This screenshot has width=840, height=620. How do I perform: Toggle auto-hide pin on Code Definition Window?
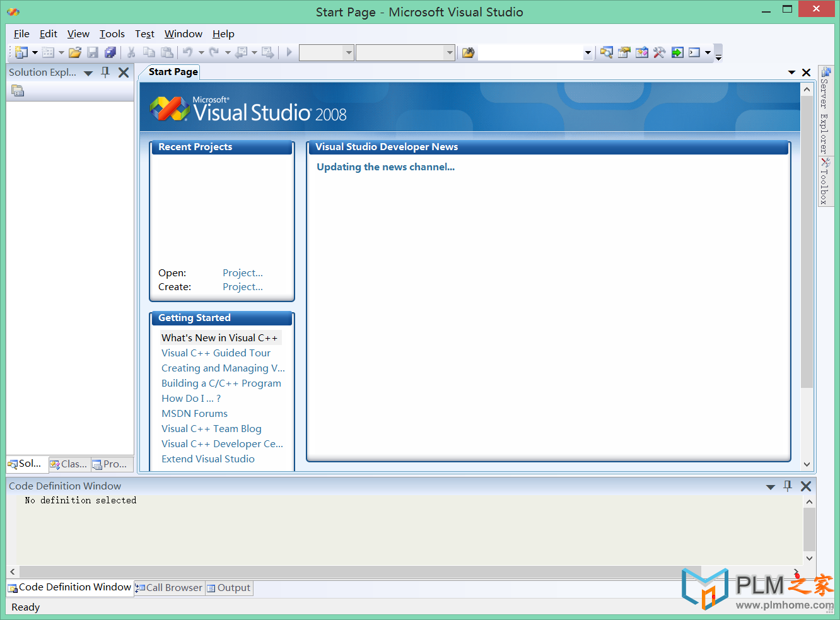[x=787, y=486]
